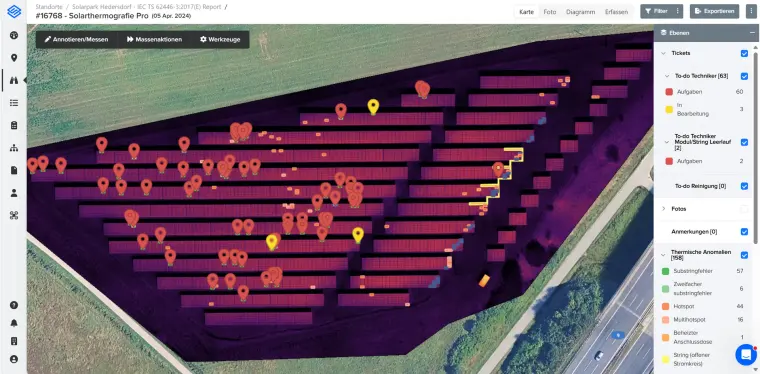Click Aufgaben count 2 under Leerlauf
The height and width of the screenshot is (374, 760).
tap(741, 161)
